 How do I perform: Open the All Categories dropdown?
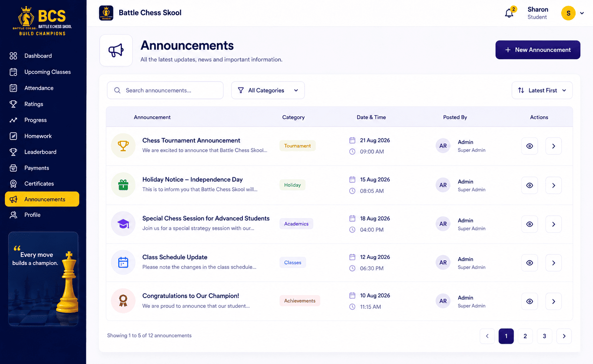click(268, 90)
